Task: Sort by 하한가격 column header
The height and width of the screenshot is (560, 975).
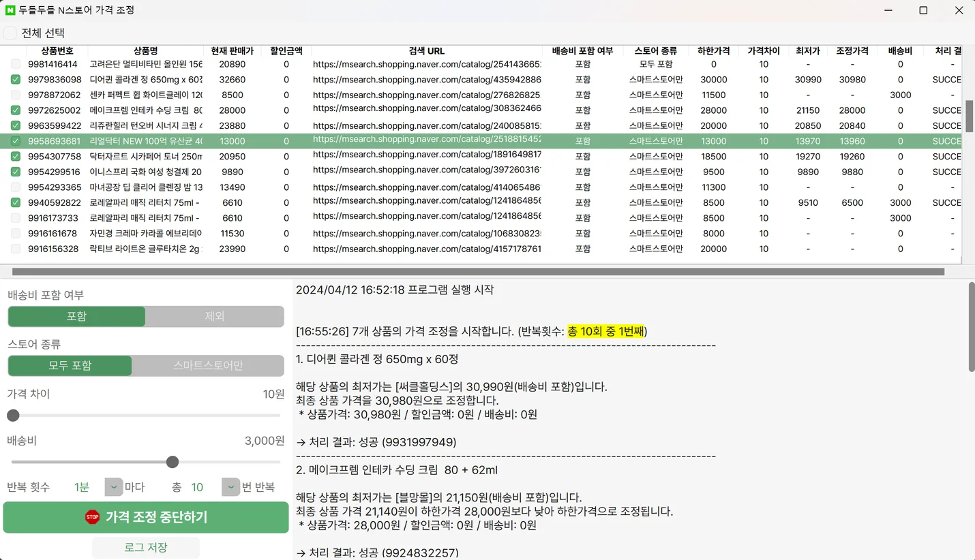Action: (714, 51)
